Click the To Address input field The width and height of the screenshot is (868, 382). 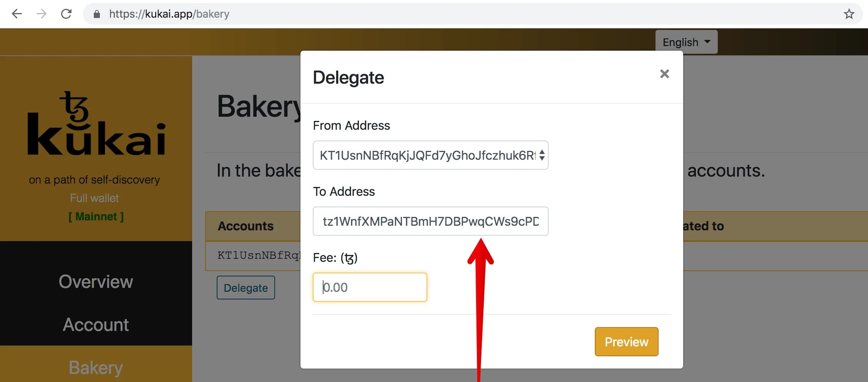coord(430,221)
